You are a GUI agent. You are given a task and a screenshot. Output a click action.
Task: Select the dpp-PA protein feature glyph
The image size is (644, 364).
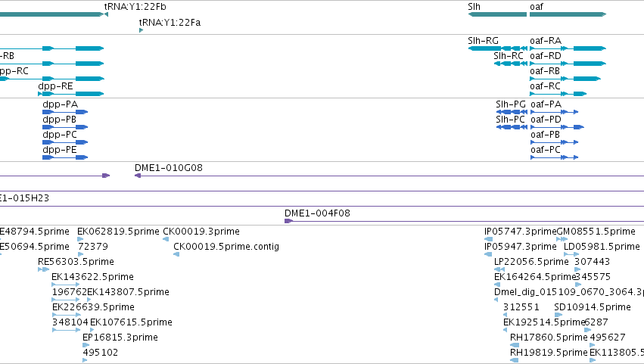65,112
